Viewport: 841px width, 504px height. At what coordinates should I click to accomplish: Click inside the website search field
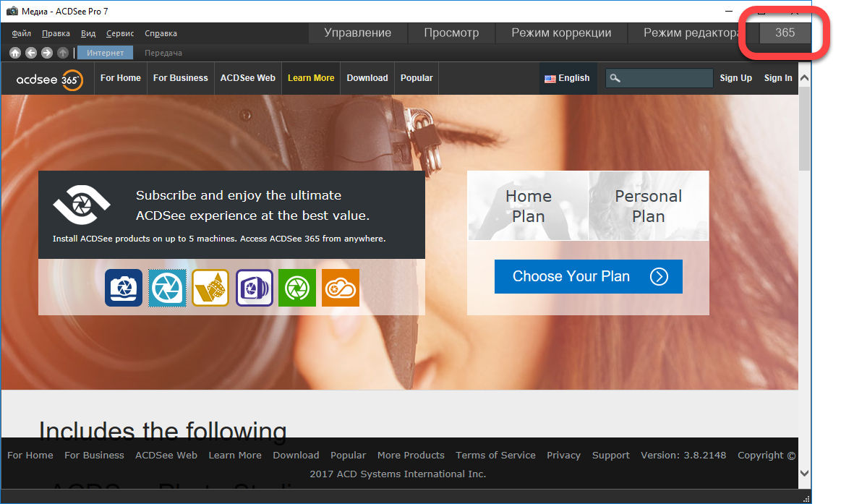point(667,78)
